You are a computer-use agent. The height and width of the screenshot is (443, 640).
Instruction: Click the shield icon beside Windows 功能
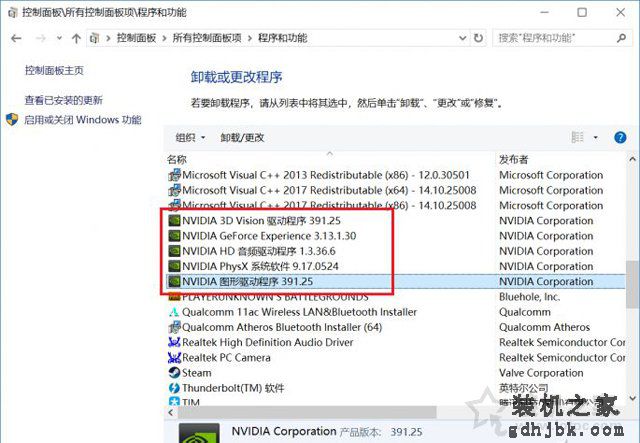coord(12,120)
